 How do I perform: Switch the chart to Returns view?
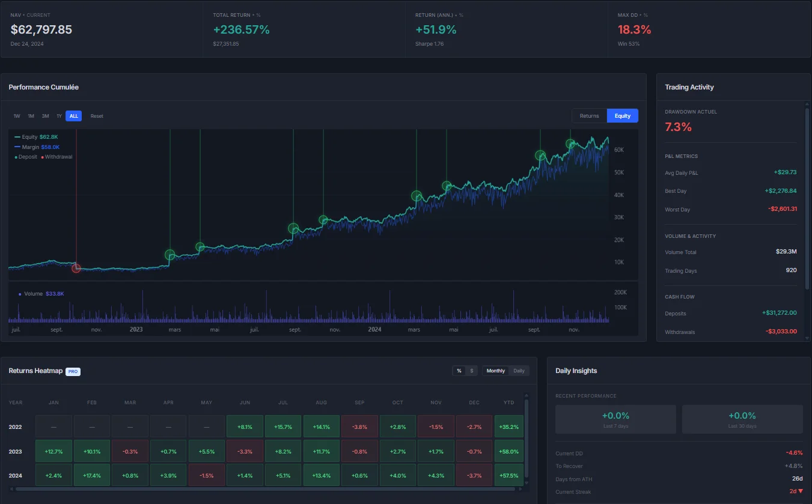(589, 115)
